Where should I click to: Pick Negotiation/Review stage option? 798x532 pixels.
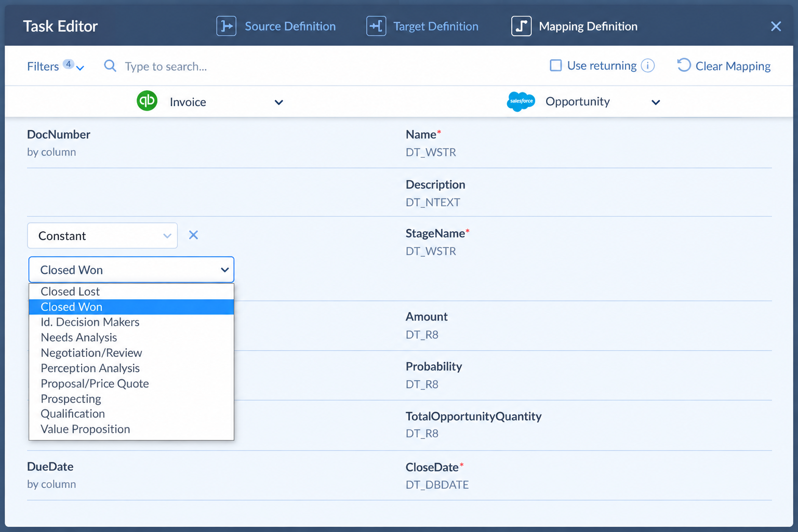[x=131, y=353]
